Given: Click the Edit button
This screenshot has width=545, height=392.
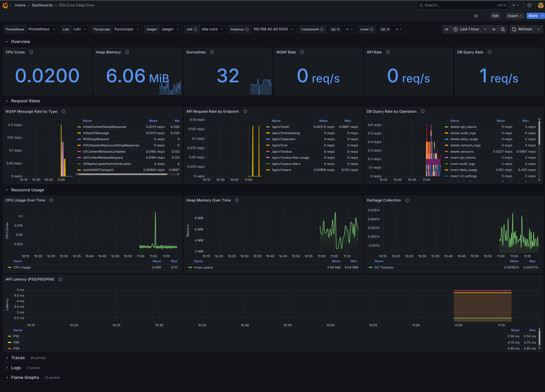Looking at the screenshot, I should (495, 16).
